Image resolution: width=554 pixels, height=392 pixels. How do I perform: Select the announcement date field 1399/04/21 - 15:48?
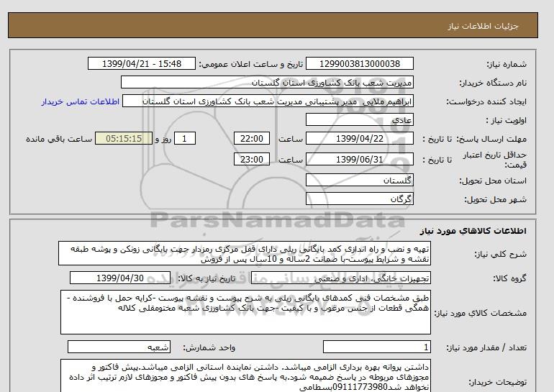[x=141, y=64]
